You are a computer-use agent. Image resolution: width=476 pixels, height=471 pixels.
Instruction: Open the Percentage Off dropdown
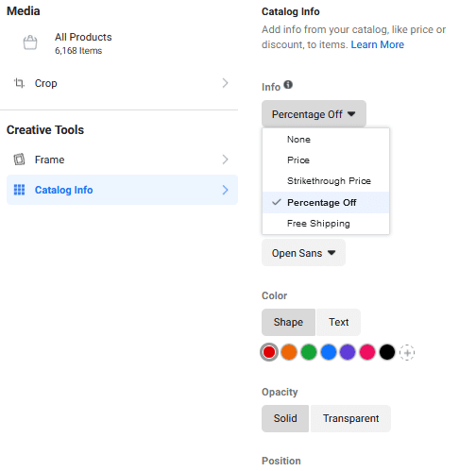coord(314,114)
